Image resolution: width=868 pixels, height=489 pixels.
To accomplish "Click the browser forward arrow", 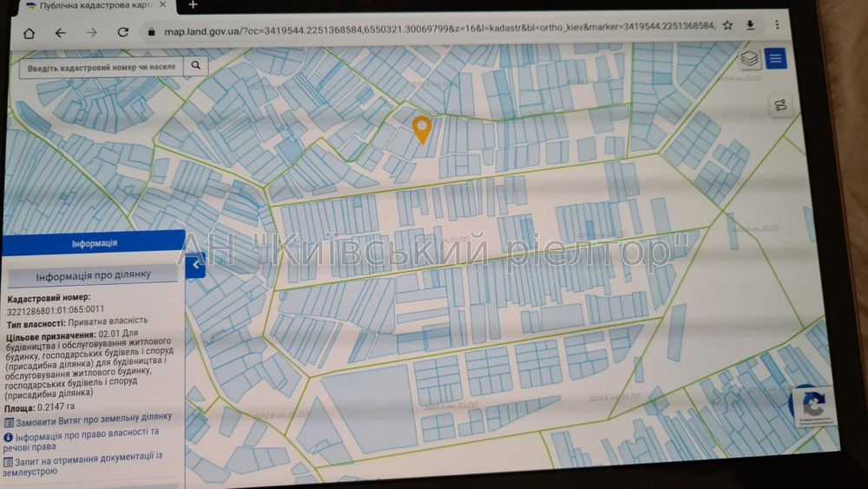I will click(x=91, y=33).
